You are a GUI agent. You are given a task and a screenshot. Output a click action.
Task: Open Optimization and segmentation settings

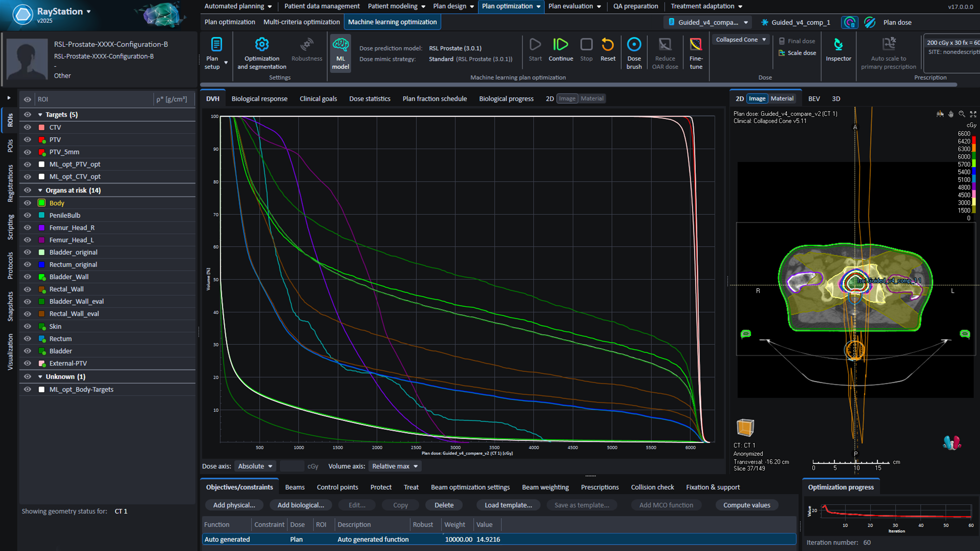pyautogui.click(x=262, y=45)
